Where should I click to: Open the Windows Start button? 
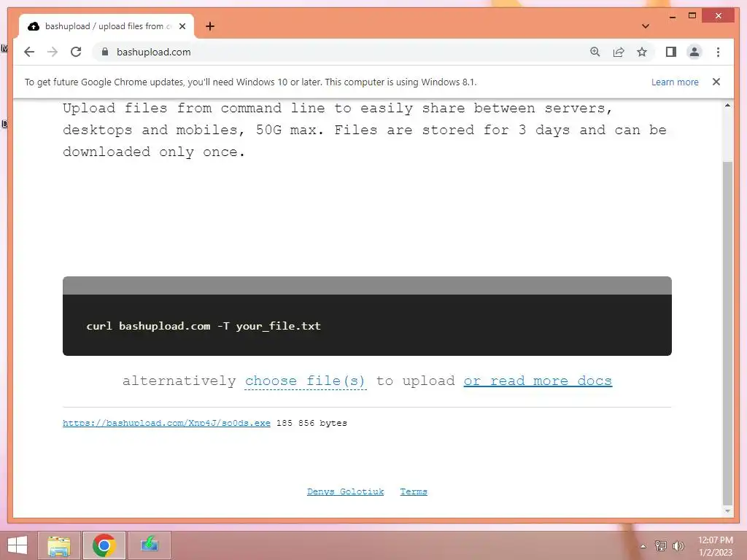18,545
